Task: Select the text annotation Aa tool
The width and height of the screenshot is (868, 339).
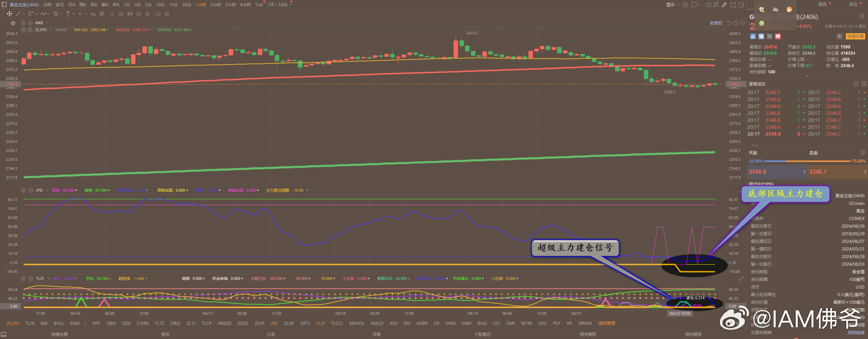Action: click(x=93, y=14)
